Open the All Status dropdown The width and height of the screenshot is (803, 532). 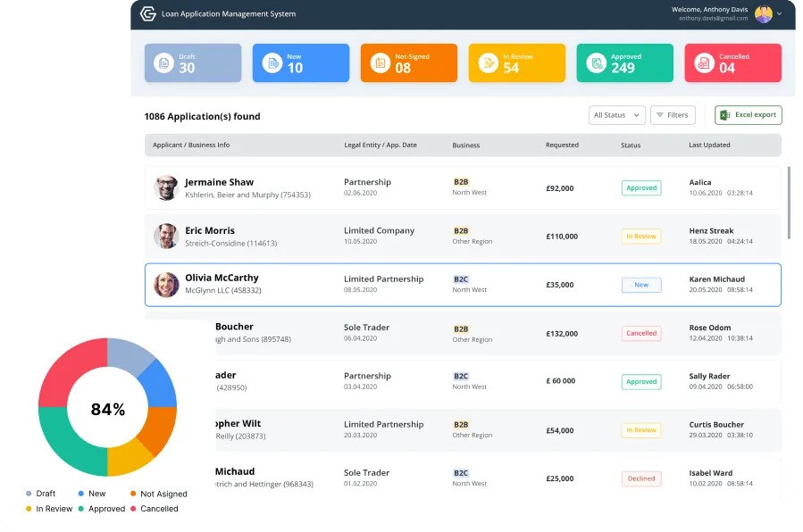pyautogui.click(x=618, y=115)
